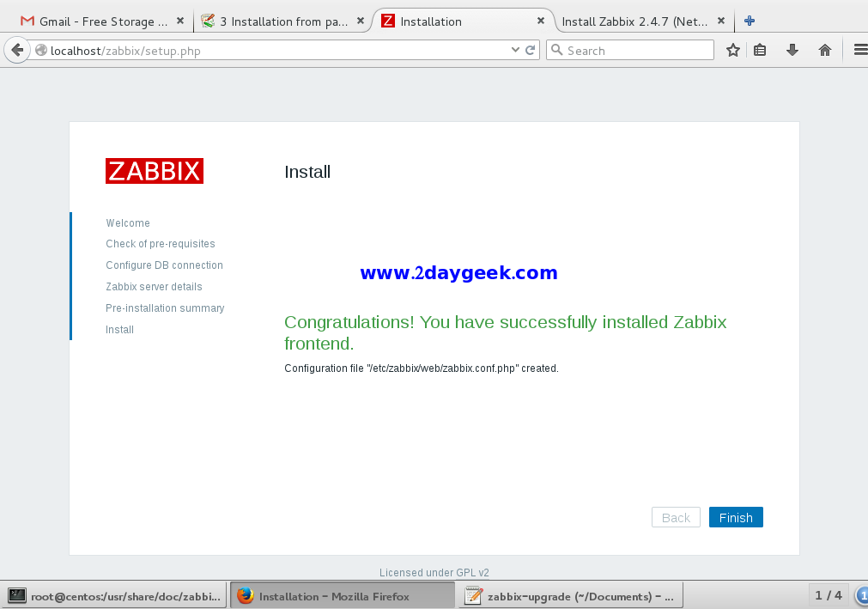Select the Installation tab
This screenshot has width=868, height=609.
click(462, 21)
